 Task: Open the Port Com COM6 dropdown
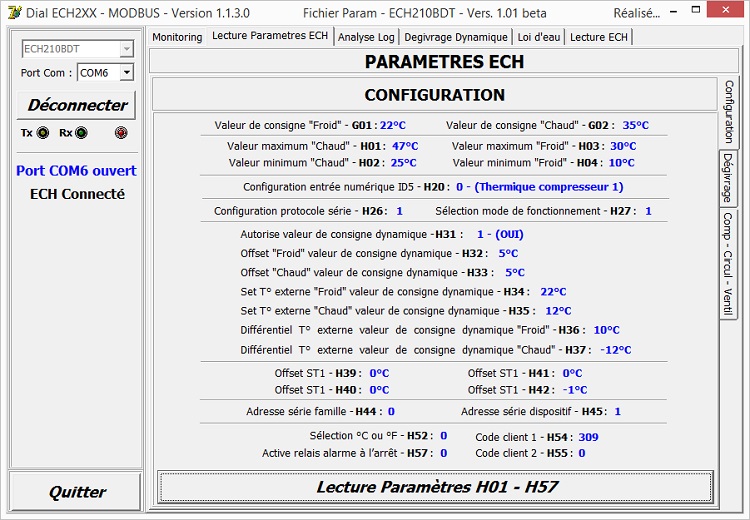[x=126, y=73]
